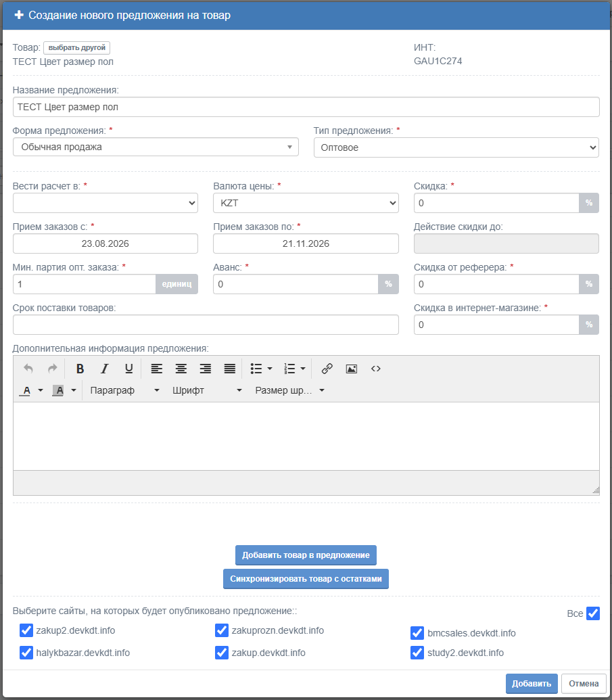Screen dimensions: 612x700
Task: Apply the text color tool
Action: (26, 391)
